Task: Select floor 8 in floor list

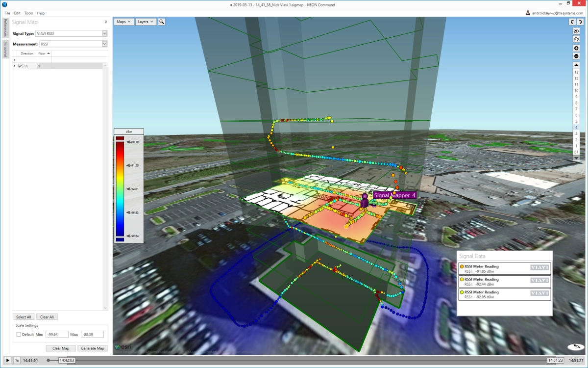Action: pyautogui.click(x=576, y=103)
